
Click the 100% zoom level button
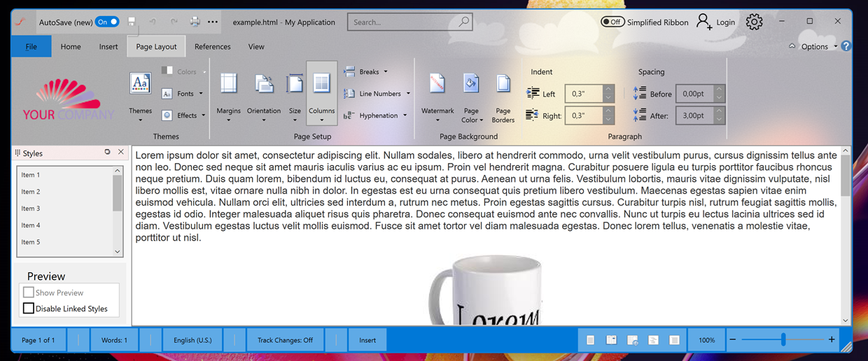point(707,340)
